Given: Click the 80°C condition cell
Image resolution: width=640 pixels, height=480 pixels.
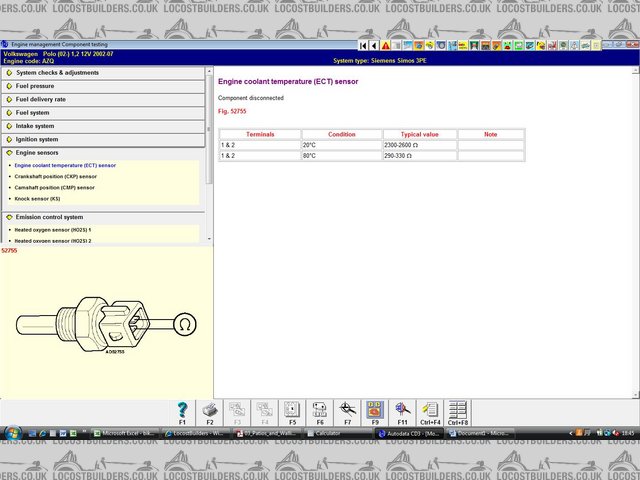Looking at the screenshot, I should 342,156.
